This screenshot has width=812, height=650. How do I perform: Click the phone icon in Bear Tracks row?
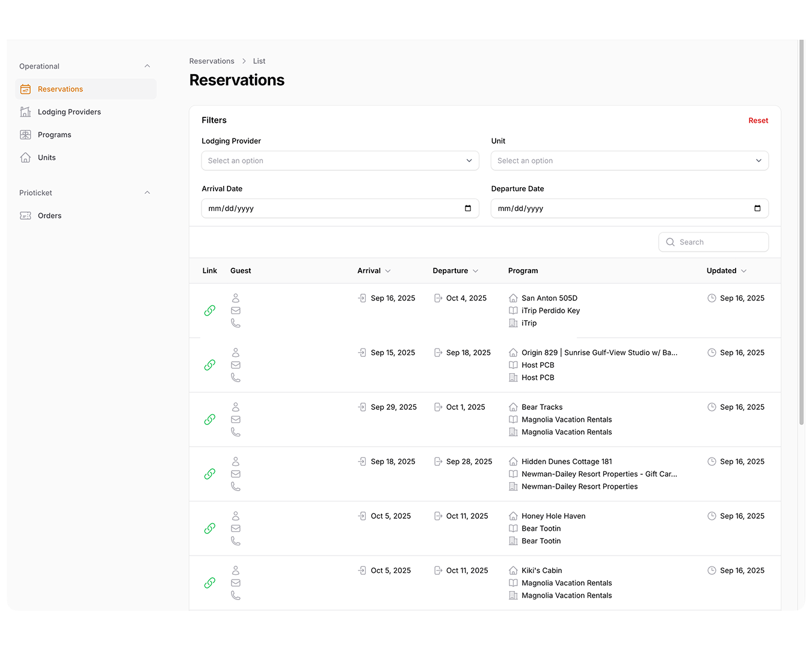236,432
